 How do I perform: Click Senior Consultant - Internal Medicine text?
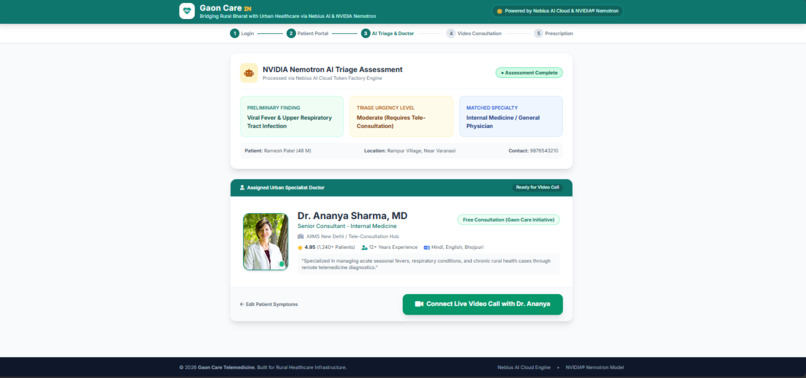point(347,226)
